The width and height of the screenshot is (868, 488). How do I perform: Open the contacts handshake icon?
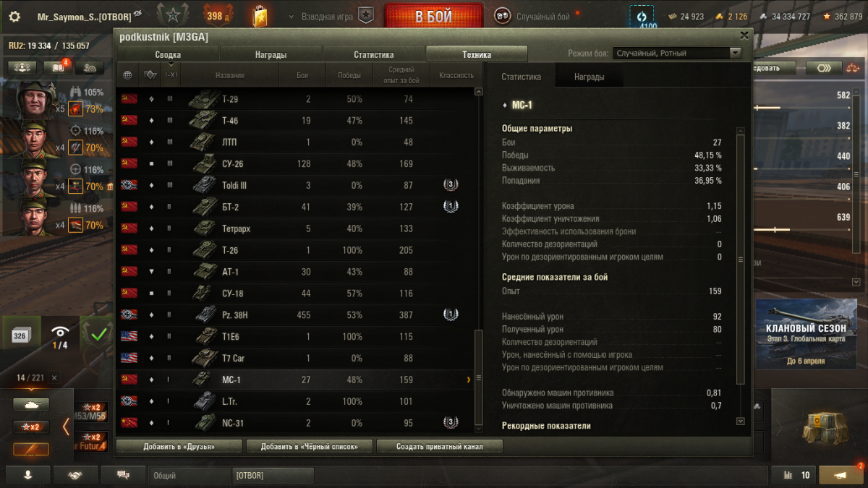[73, 475]
